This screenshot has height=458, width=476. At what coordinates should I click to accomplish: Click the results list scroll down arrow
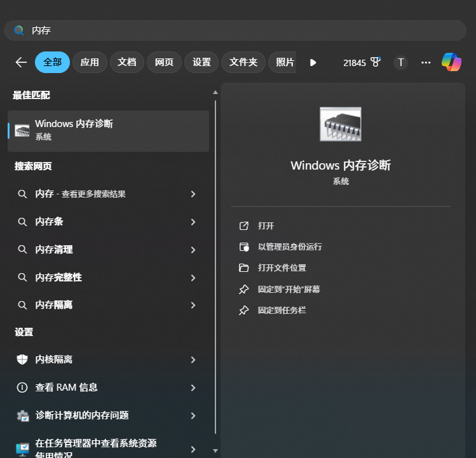coord(215,451)
